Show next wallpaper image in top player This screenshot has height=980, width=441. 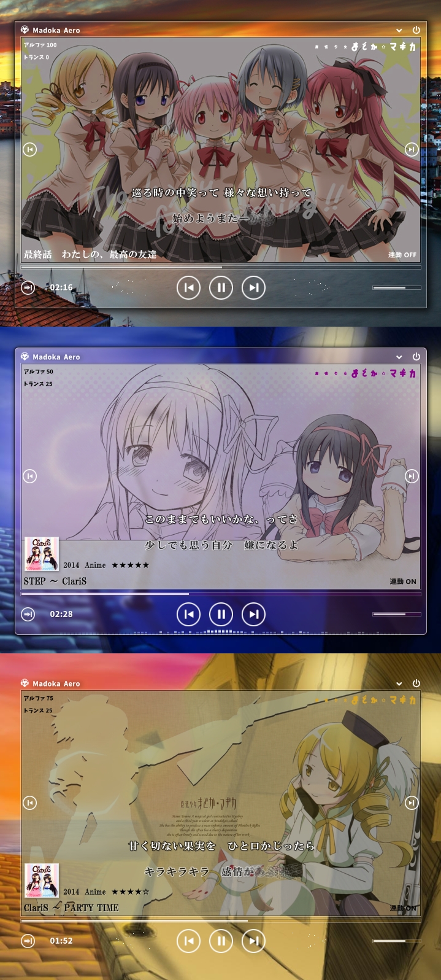coord(412,149)
